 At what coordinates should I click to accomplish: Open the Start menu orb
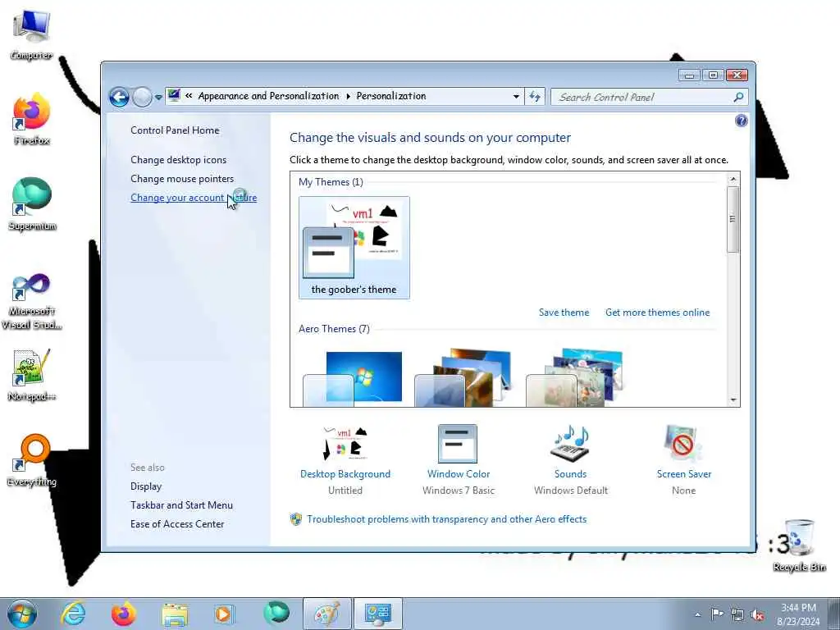point(22,614)
